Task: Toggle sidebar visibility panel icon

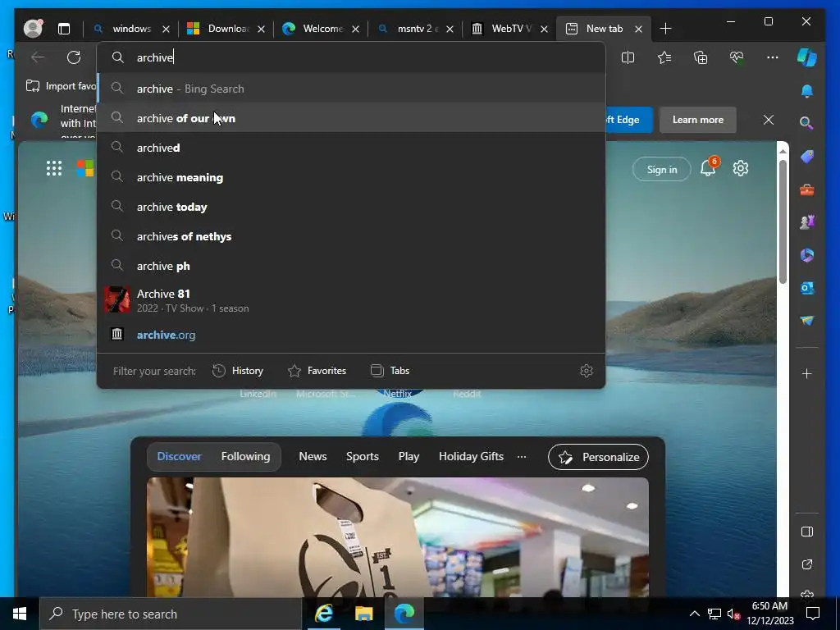Action: tap(807, 532)
